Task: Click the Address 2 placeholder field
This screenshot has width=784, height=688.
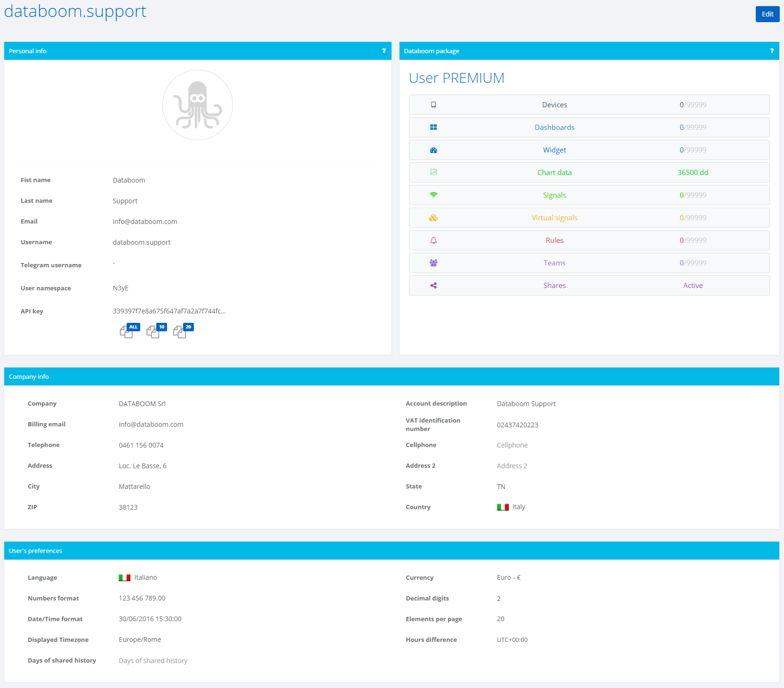Action: pyautogui.click(x=512, y=466)
